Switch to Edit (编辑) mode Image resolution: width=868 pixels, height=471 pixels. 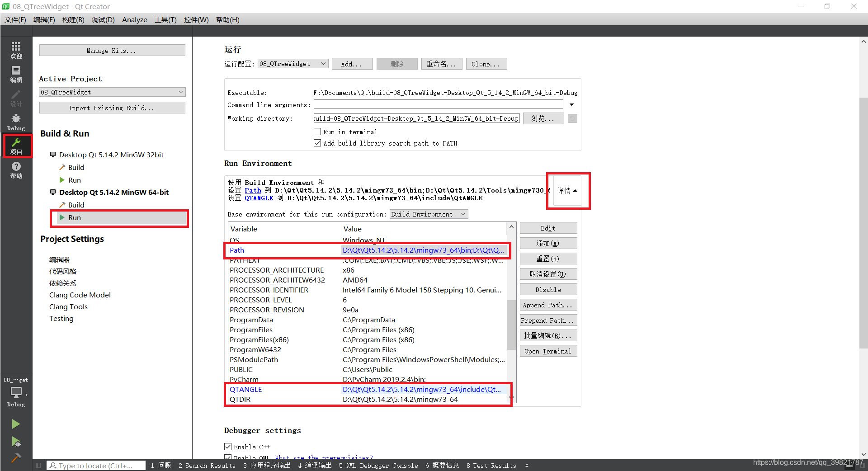tap(16, 74)
